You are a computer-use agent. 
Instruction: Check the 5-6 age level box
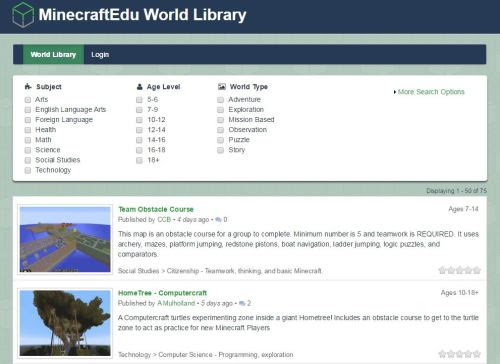(x=139, y=100)
